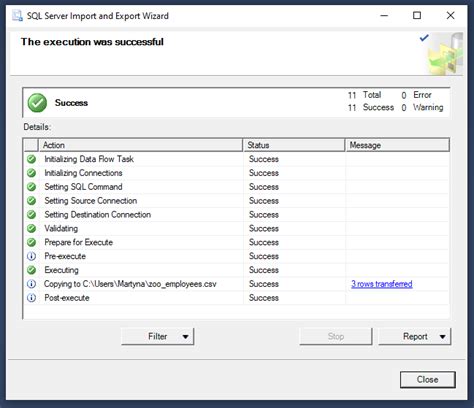Image resolution: width=474 pixels, height=408 pixels.
Task: Click the success icon next to Setting Source Connection
Action: point(31,201)
